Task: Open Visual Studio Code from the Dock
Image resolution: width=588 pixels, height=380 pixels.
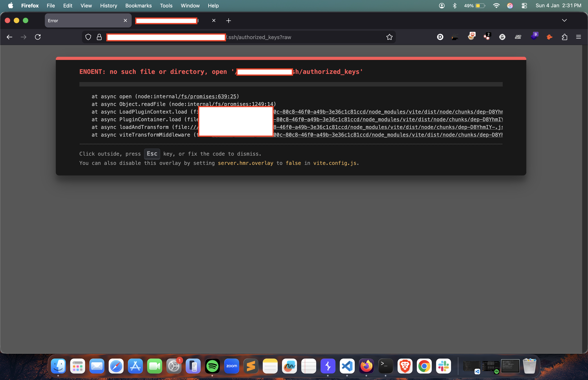Action: point(347,366)
